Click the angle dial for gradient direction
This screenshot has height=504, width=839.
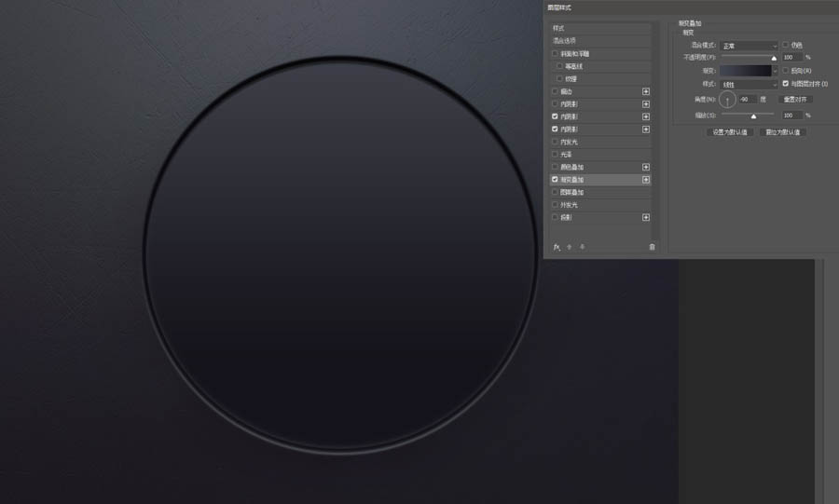point(727,100)
